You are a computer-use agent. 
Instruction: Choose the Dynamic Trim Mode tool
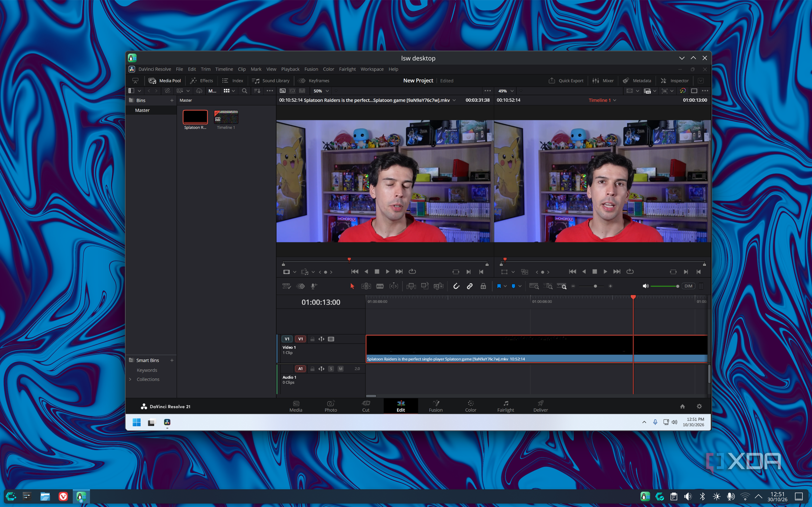[394, 286]
